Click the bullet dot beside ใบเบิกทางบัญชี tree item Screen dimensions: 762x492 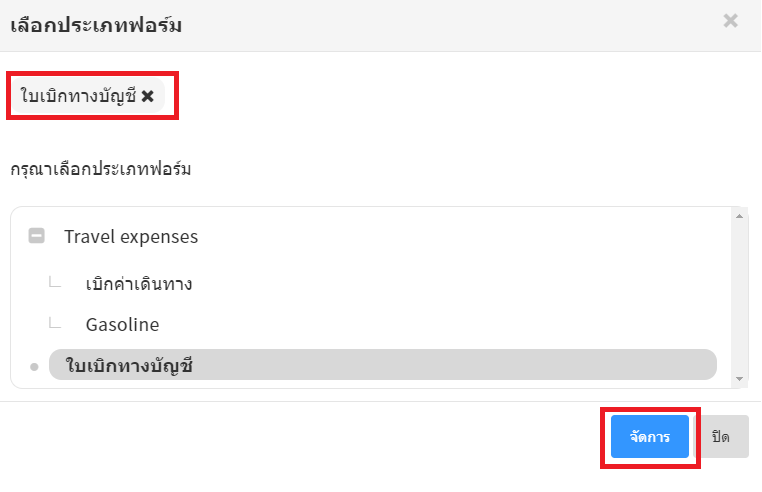click(x=34, y=367)
